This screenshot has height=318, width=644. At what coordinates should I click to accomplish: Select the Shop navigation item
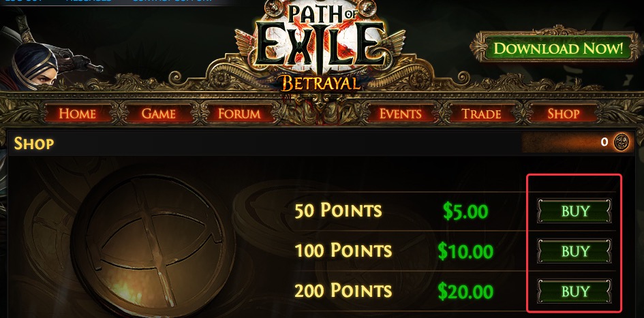pos(564,114)
